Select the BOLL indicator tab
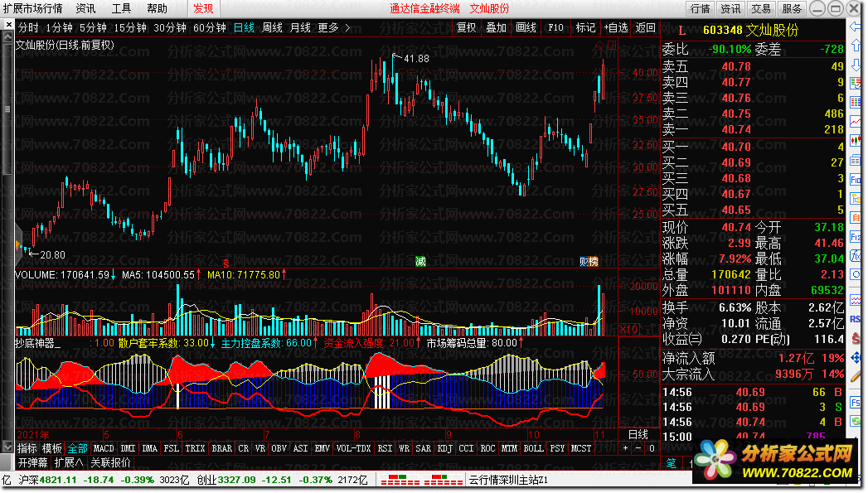The width and height of the screenshot is (868, 493). click(533, 448)
